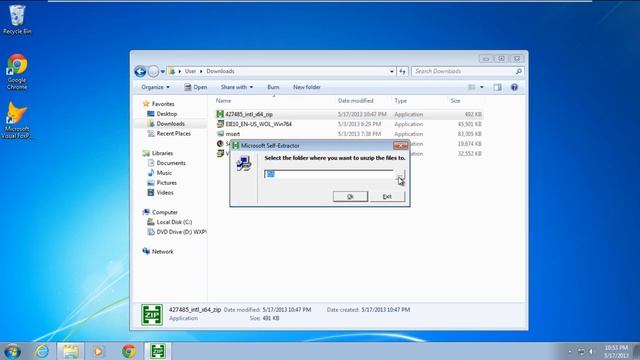Click the Explorer Forward arrow button
The height and width of the screenshot is (360, 640).
click(153, 71)
